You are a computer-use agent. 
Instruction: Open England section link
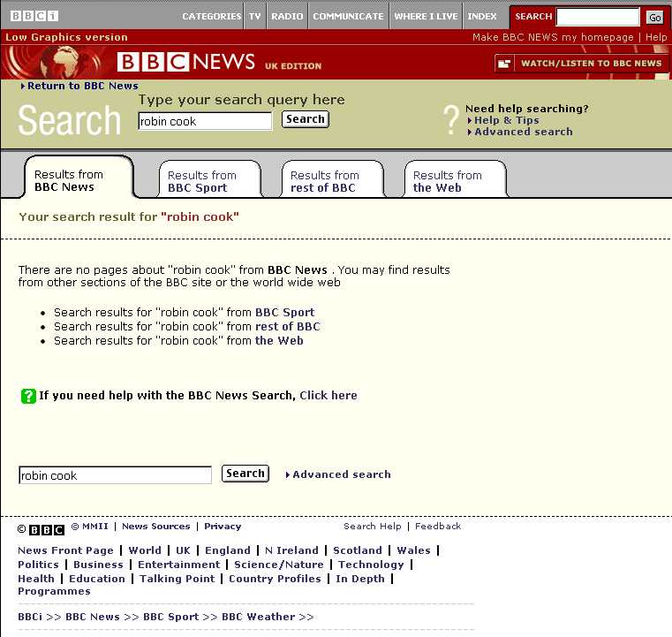[228, 550]
